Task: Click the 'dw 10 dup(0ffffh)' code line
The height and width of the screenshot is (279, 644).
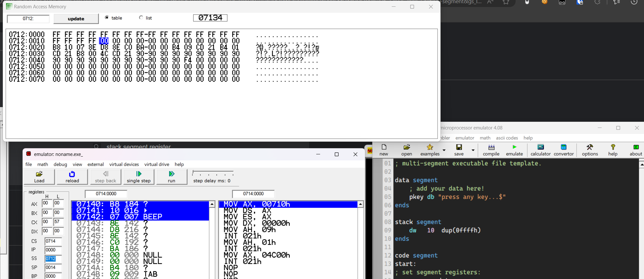Action: [x=445, y=230]
